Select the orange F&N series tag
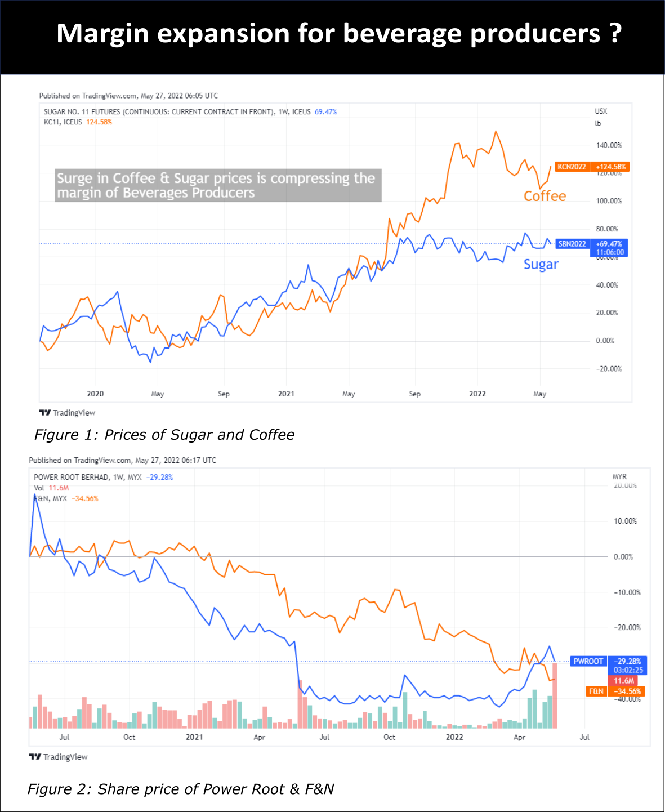Screen dimensions: 665x812 (595, 691)
